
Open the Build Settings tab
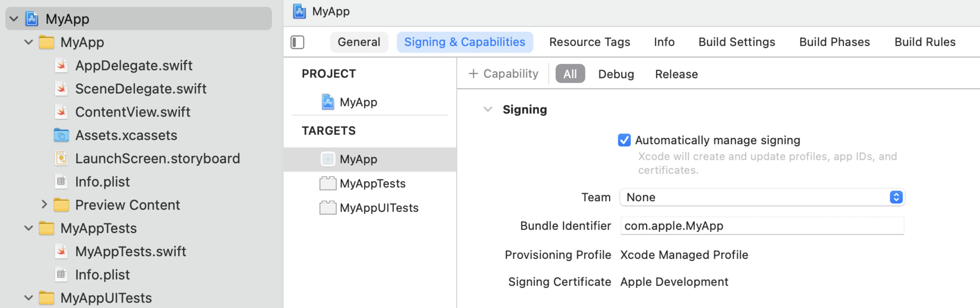[x=736, y=42]
